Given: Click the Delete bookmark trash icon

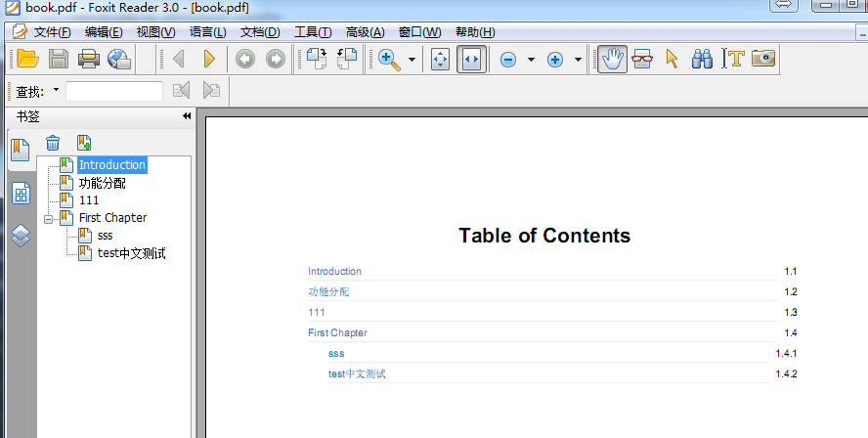Looking at the screenshot, I should [53, 143].
